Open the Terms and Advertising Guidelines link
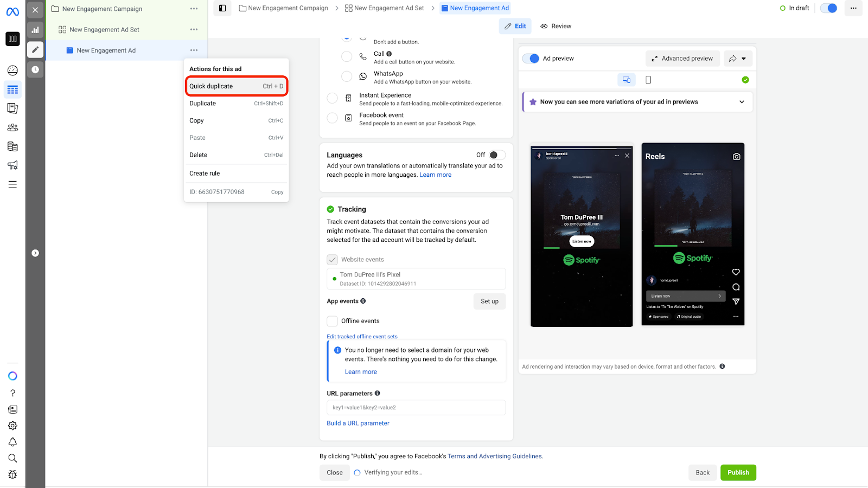Image resolution: width=868 pixels, height=488 pixels. (495, 457)
